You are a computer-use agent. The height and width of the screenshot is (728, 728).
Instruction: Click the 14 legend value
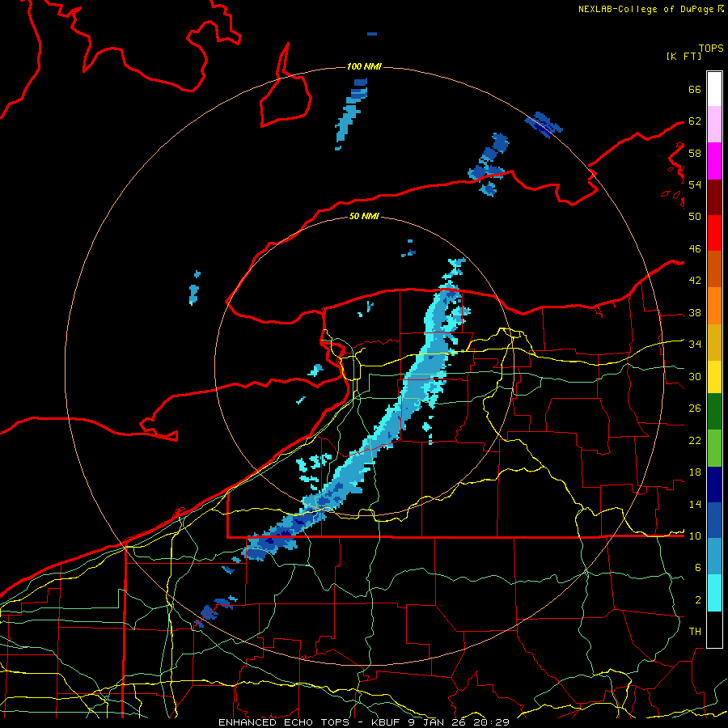(695, 504)
